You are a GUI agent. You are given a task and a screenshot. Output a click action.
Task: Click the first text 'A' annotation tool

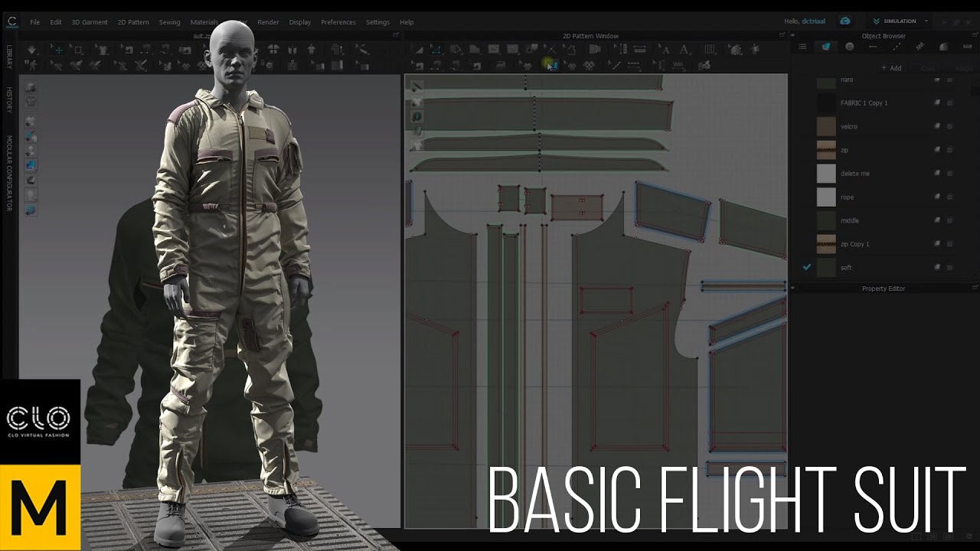coord(666,50)
